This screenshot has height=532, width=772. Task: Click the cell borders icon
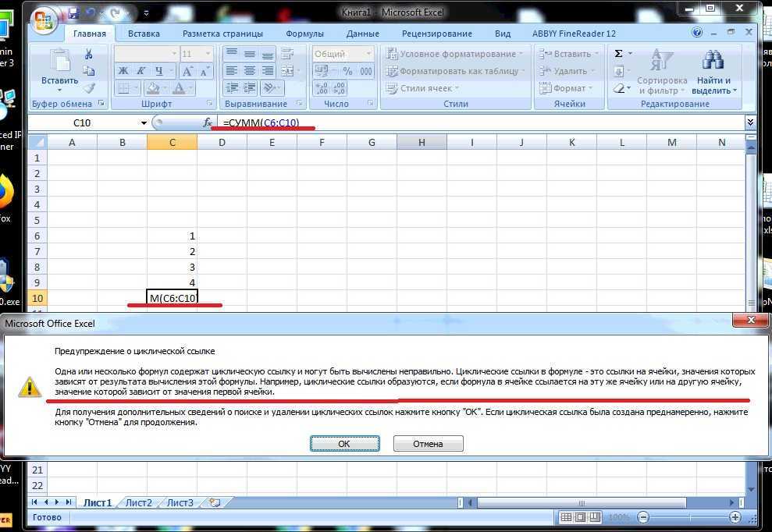tap(123, 88)
